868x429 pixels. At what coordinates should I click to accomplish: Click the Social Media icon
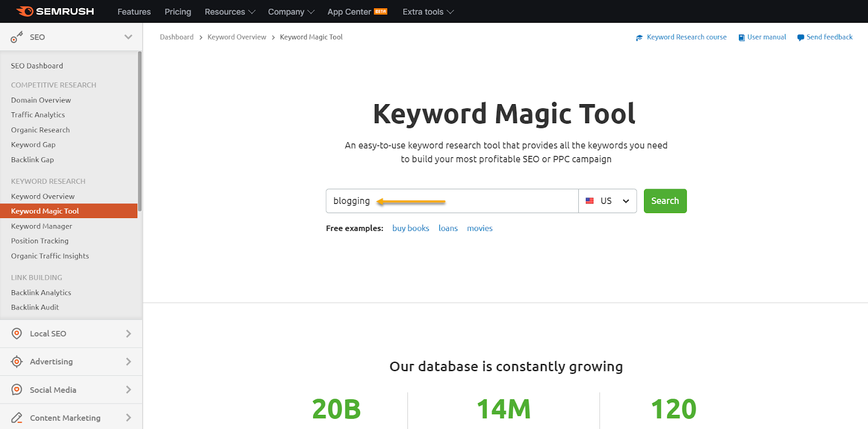pos(17,390)
